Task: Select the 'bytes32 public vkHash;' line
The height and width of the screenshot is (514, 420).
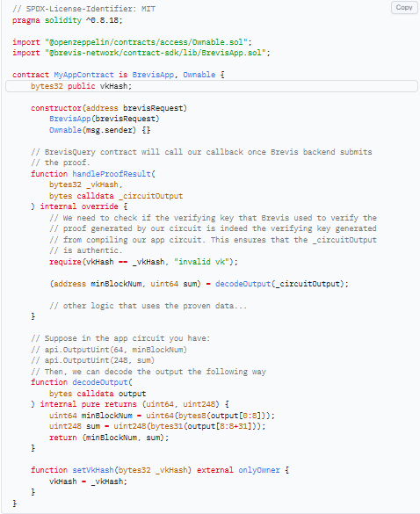Action: tap(212, 86)
